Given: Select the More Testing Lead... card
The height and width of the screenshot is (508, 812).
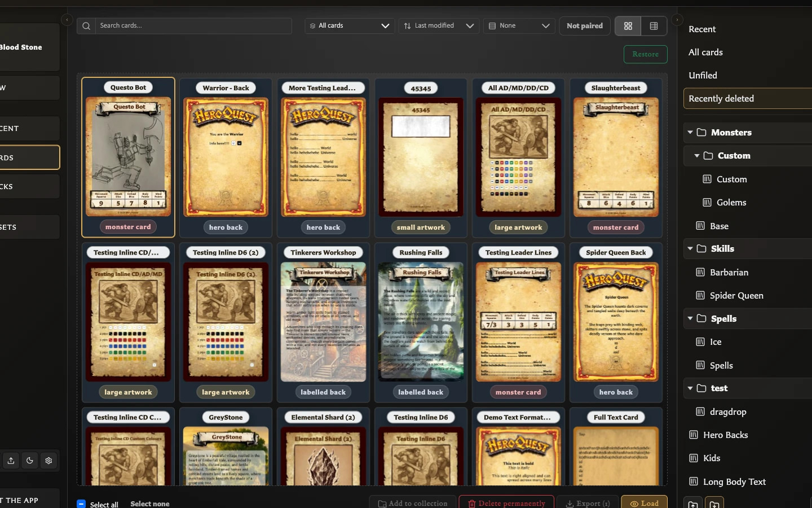Looking at the screenshot, I should click(x=323, y=157).
